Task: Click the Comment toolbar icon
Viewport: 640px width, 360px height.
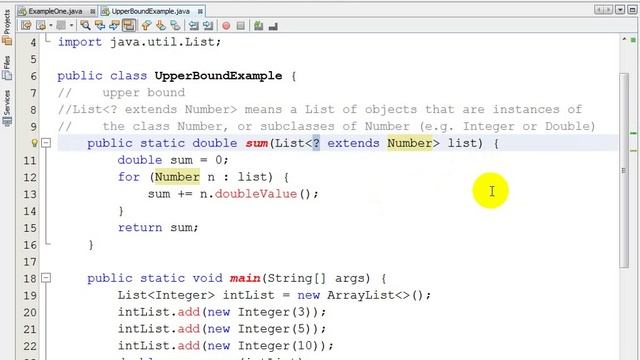Action: point(258,26)
